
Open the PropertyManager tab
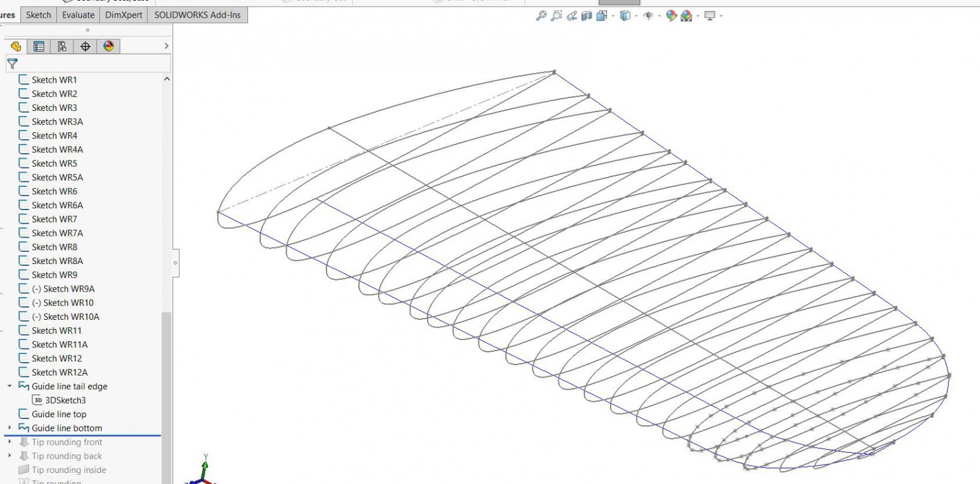pyautogui.click(x=39, y=47)
